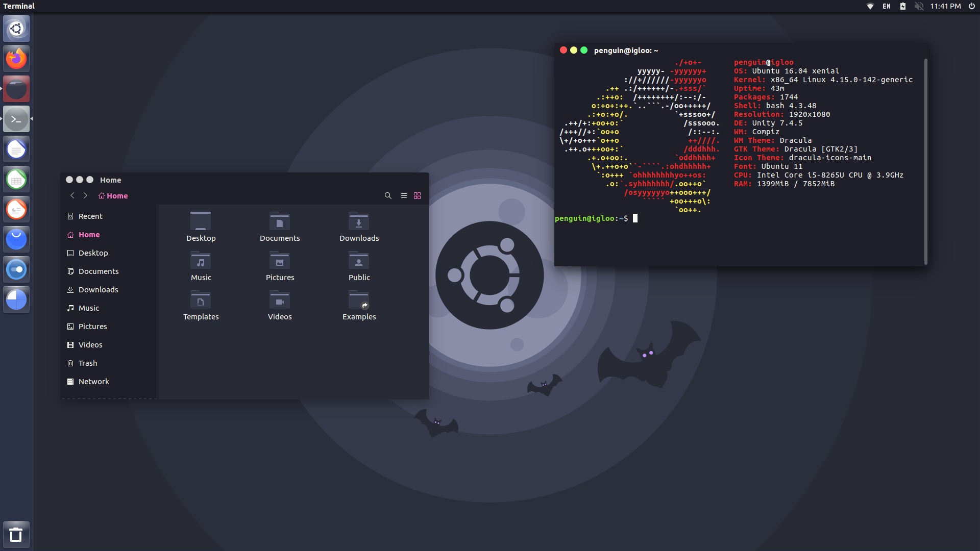980x551 pixels.
Task: Launch LibreOffice Writer from the dock
Action: [x=16, y=149]
